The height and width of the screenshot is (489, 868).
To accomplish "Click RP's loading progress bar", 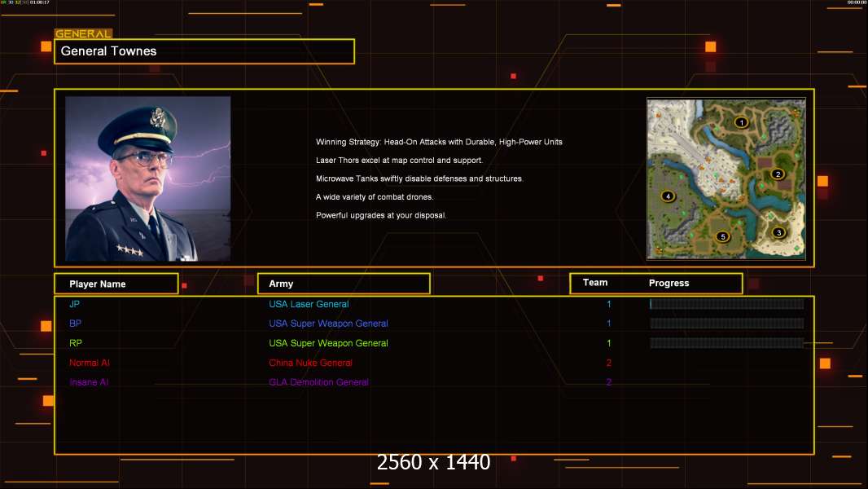I will pyautogui.click(x=727, y=343).
